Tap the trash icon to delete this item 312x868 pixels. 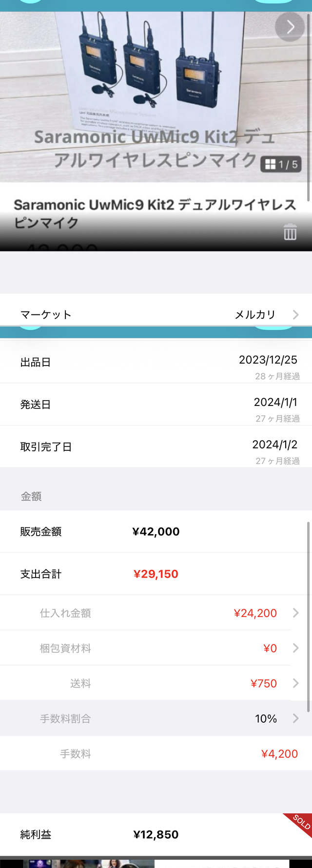[290, 232]
